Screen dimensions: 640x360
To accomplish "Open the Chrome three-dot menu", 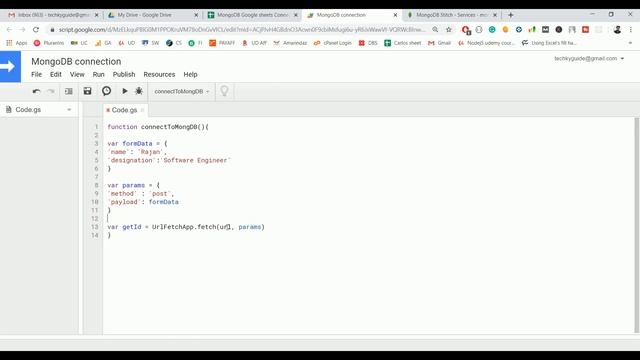I will coord(631,29).
